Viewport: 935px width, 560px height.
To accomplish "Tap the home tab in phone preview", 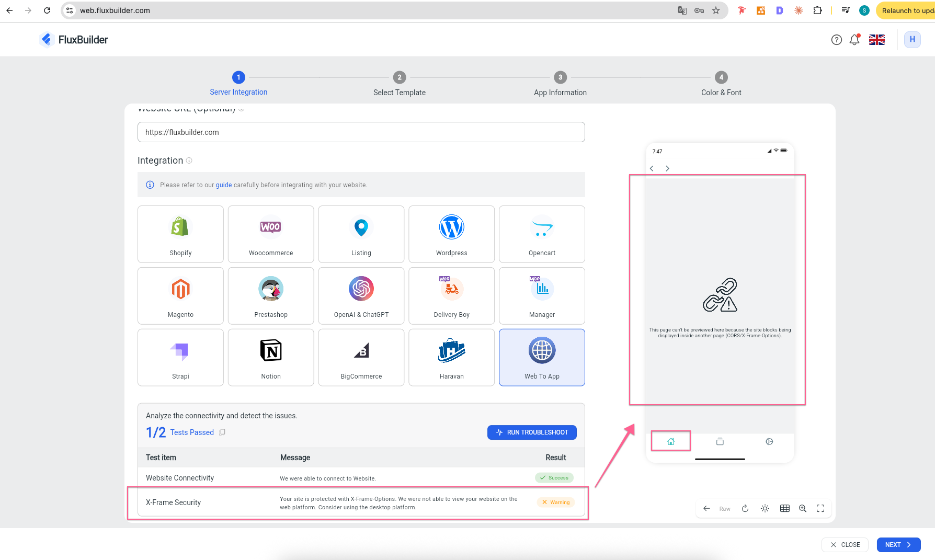I will (671, 442).
